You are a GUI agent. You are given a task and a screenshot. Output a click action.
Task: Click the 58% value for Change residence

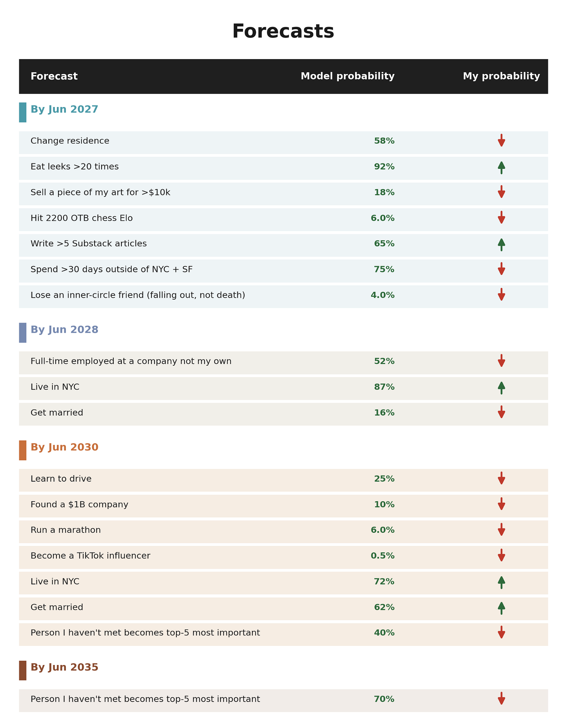coord(384,141)
